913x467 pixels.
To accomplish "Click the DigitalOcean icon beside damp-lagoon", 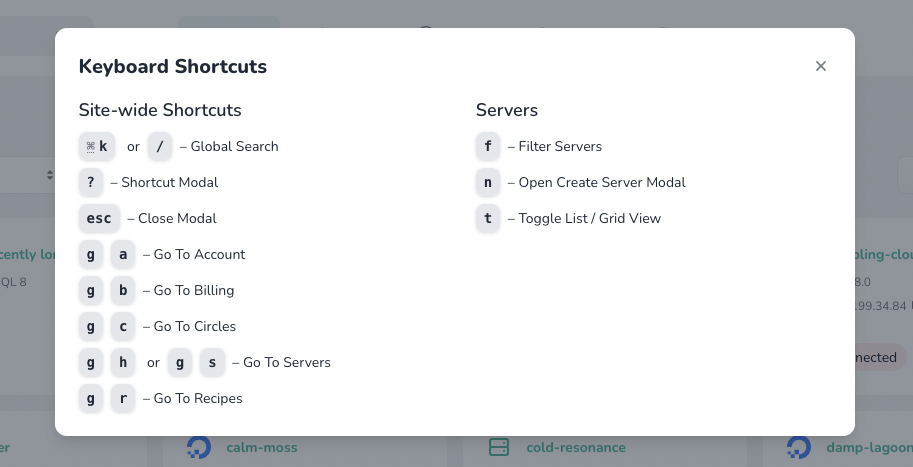I will point(798,447).
